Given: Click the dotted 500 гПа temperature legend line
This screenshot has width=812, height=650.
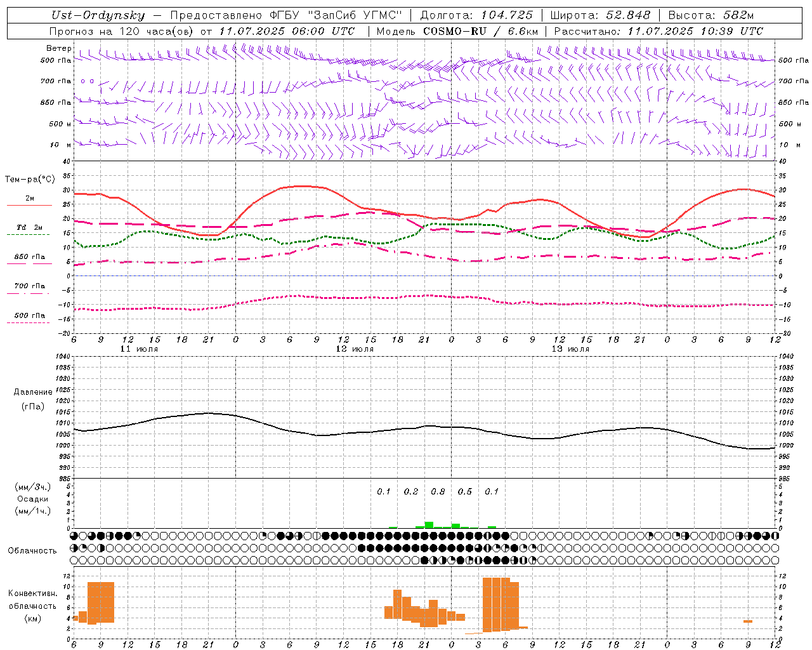Looking at the screenshot, I should tap(28, 323).
